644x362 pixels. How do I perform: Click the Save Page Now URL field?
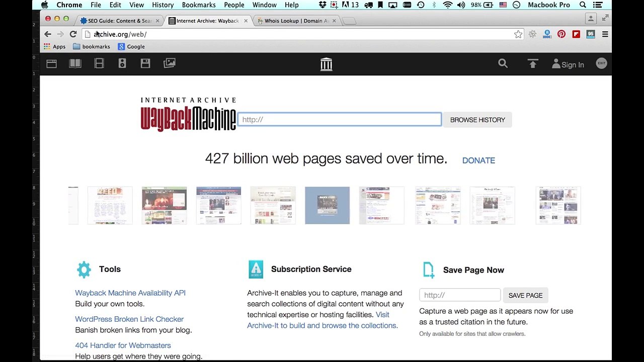point(460,295)
